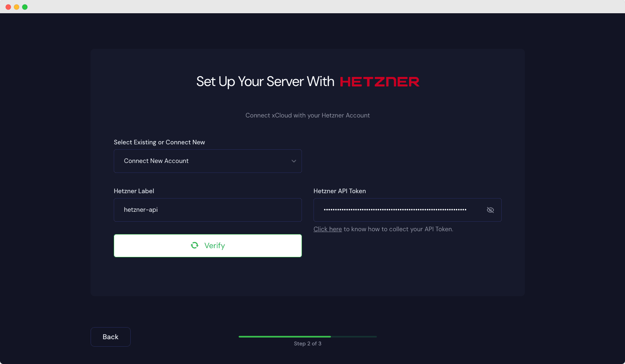Click the Step 2 of 3 label
The height and width of the screenshot is (364, 625).
pos(308,343)
